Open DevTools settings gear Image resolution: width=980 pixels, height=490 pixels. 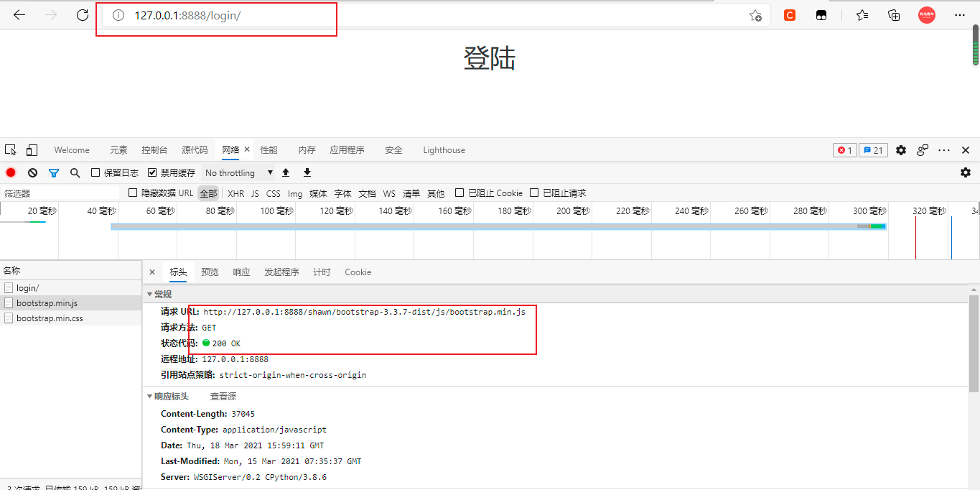[901, 150]
